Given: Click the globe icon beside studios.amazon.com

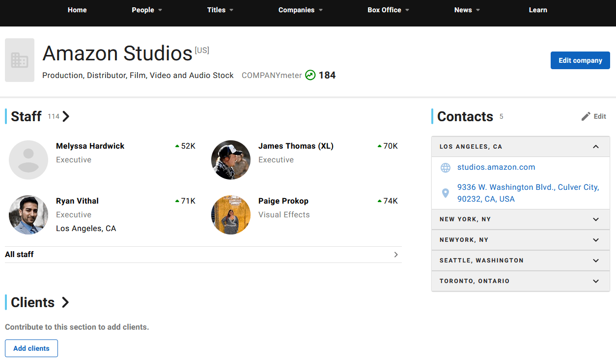Looking at the screenshot, I should coord(446,168).
